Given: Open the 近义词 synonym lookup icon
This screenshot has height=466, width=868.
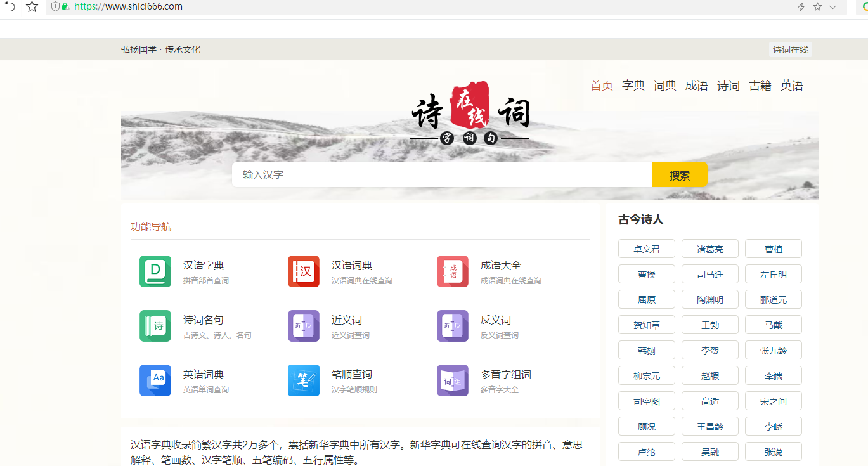Looking at the screenshot, I should pyautogui.click(x=304, y=326).
